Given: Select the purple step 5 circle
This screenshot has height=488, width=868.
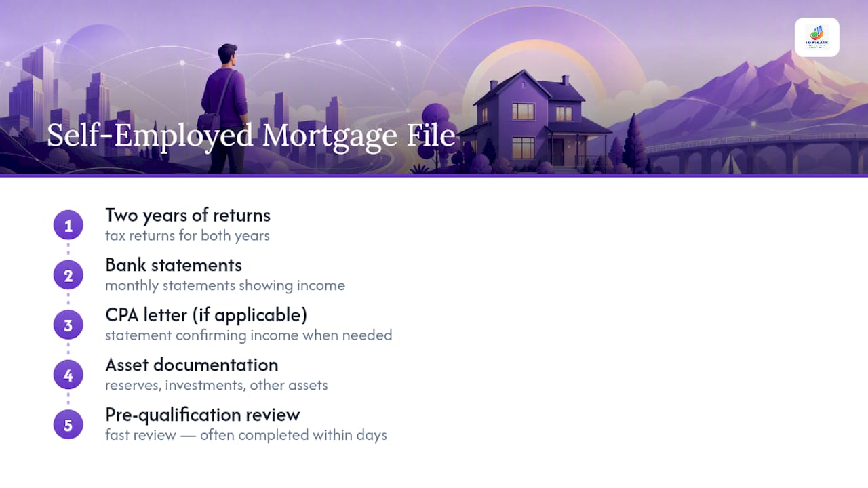Looking at the screenshot, I should tap(68, 425).
